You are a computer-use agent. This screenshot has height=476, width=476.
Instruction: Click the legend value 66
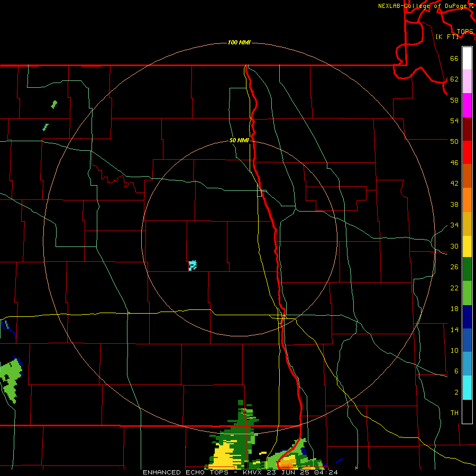coord(454,58)
